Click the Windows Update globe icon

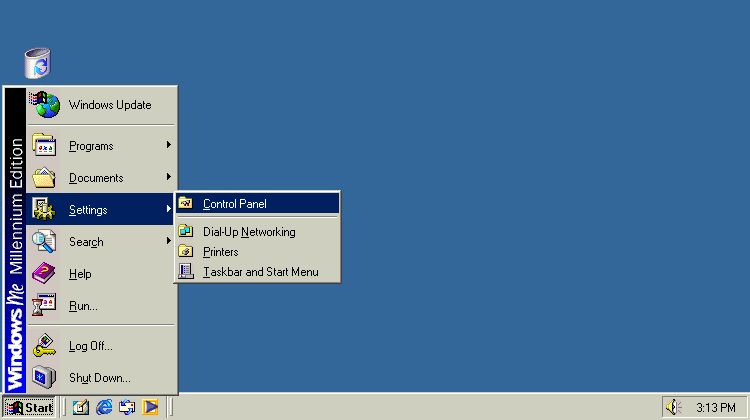click(45, 104)
